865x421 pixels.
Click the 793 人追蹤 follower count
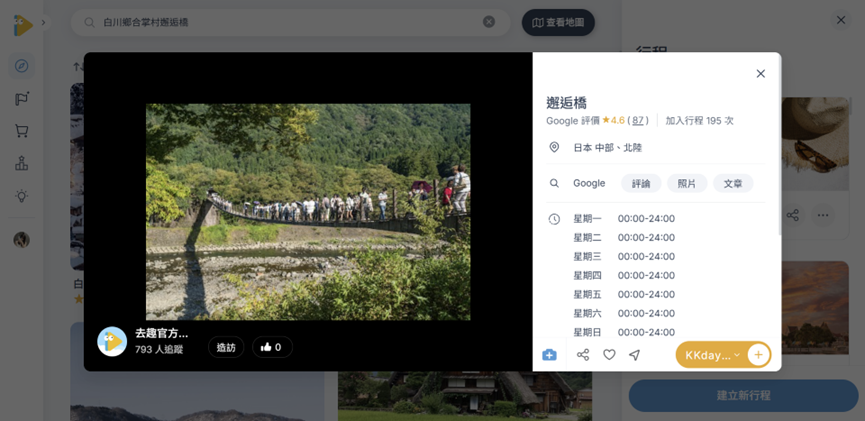coord(159,349)
